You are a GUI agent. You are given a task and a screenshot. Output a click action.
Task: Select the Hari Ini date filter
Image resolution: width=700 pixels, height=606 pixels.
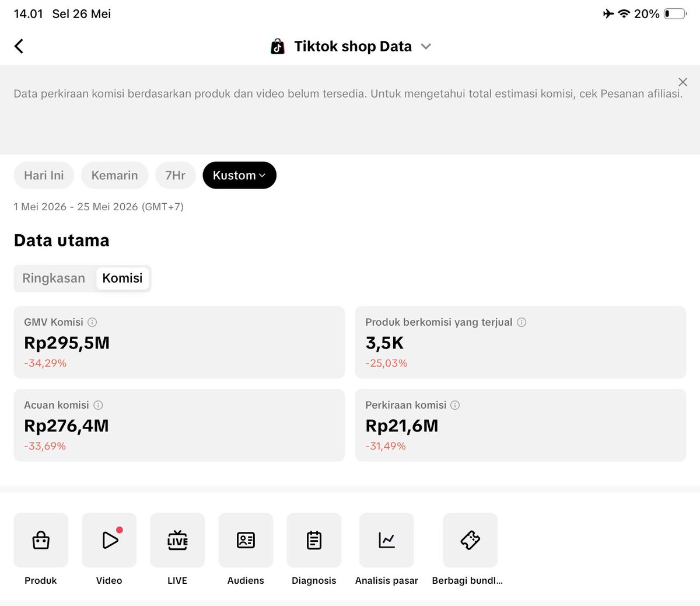(44, 175)
